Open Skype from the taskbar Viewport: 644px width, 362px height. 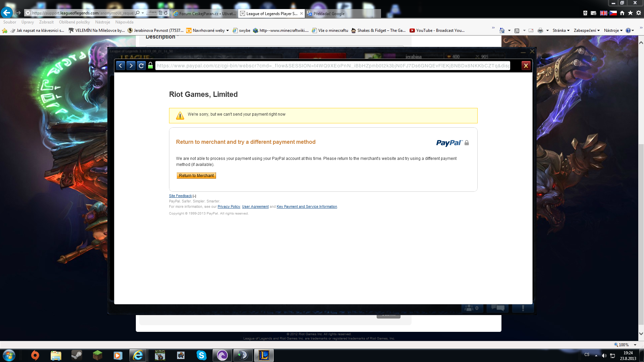click(x=201, y=355)
